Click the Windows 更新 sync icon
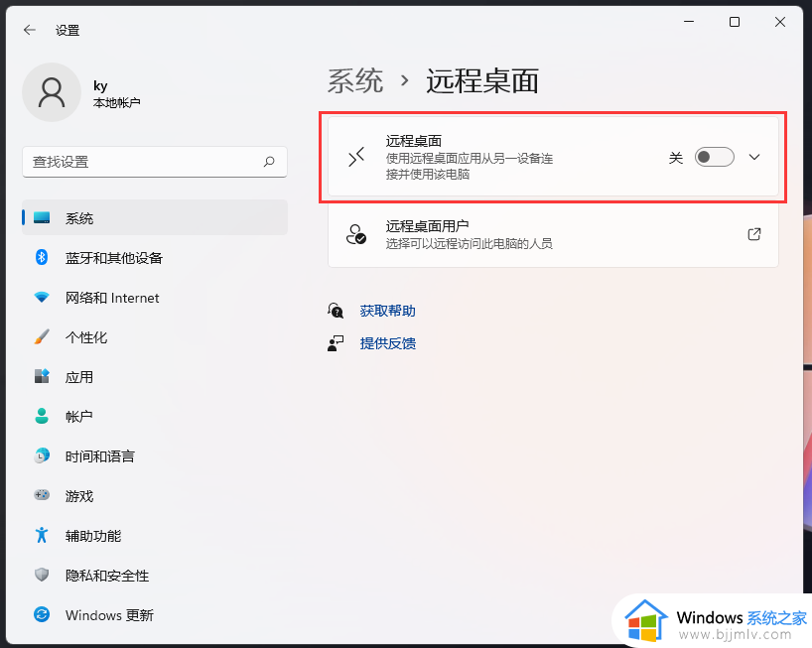Viewport: 812px width, 648px height. [x=42, y=614]
